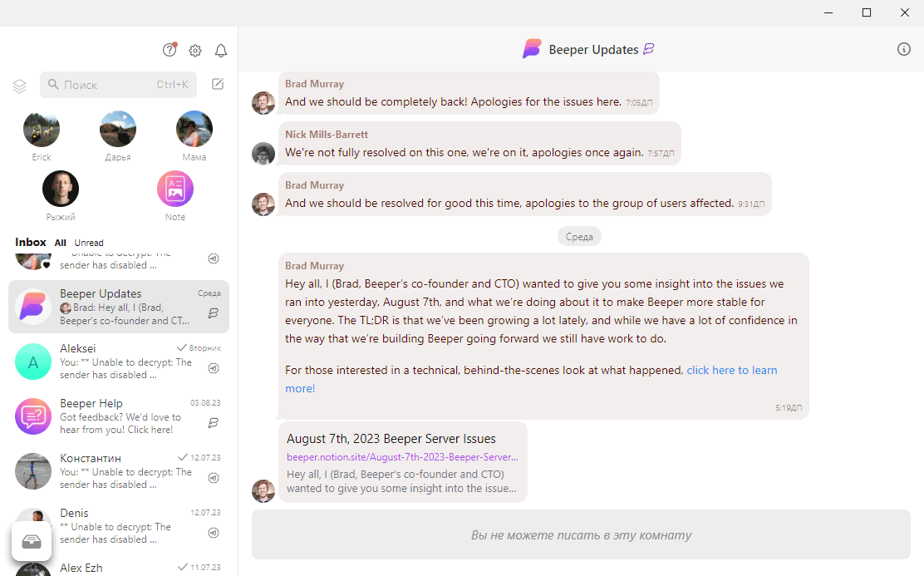The image size is (924, 576).
Task: Click the Ctrl+K shortcut hint
Action: 172,84
